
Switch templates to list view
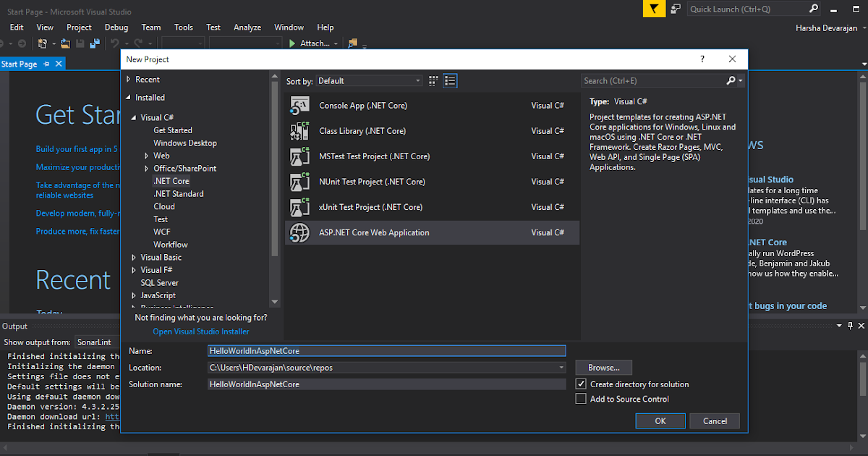[x=450, y=81]
